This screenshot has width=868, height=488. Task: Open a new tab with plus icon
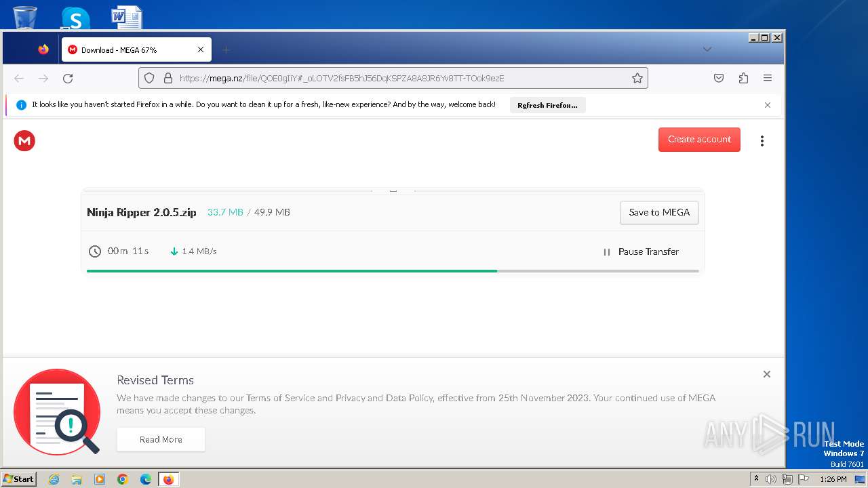pyautogui.click(x=226, y=49)
